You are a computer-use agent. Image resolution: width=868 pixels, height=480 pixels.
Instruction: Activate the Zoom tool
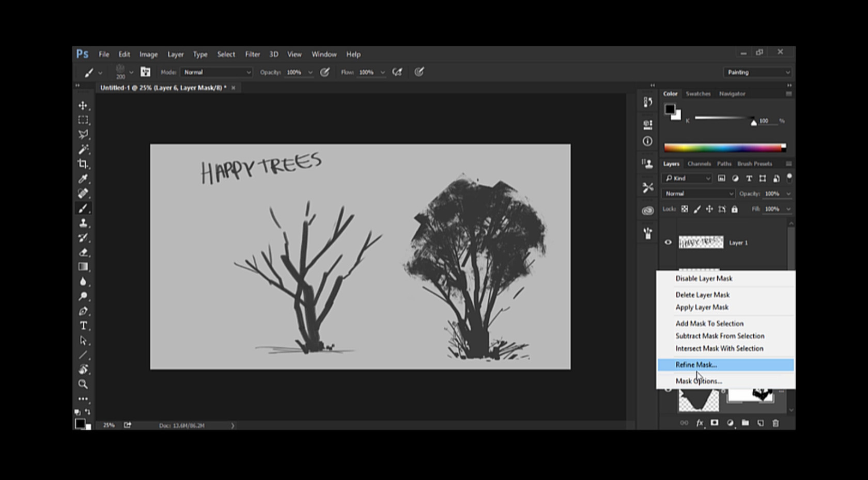point(83,384)
